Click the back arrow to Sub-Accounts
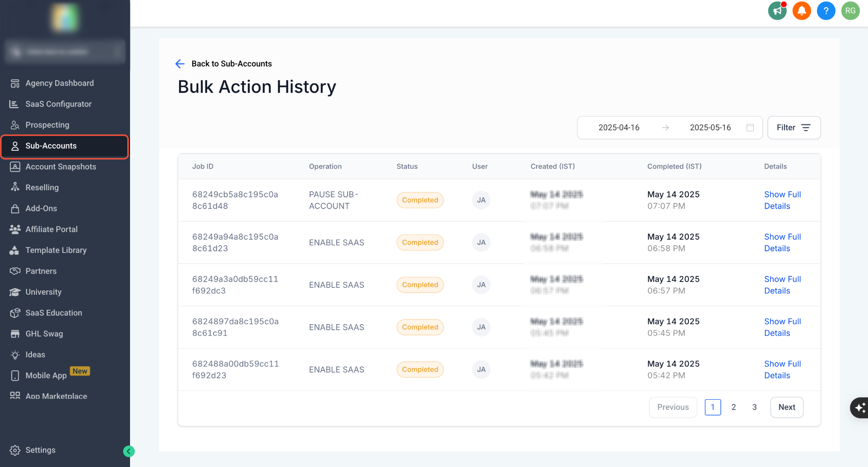 180,64
